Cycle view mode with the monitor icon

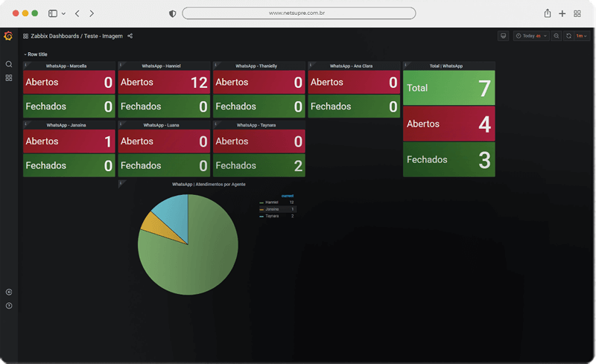click(504, 36)
